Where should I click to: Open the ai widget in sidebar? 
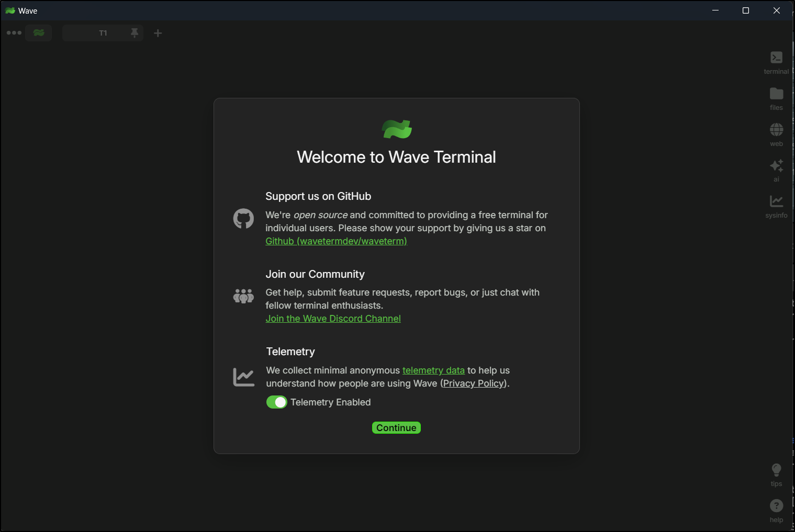[x=776, y=171]
